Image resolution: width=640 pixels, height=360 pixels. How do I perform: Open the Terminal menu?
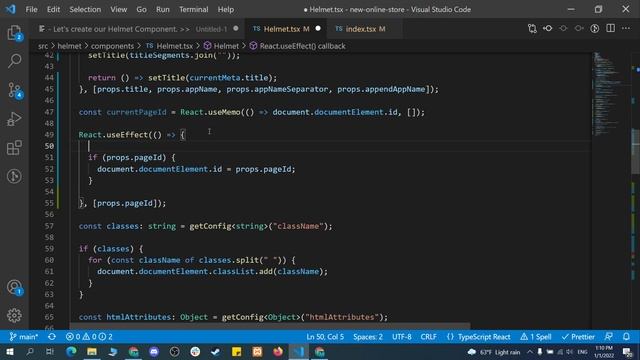tap(193, 9)
